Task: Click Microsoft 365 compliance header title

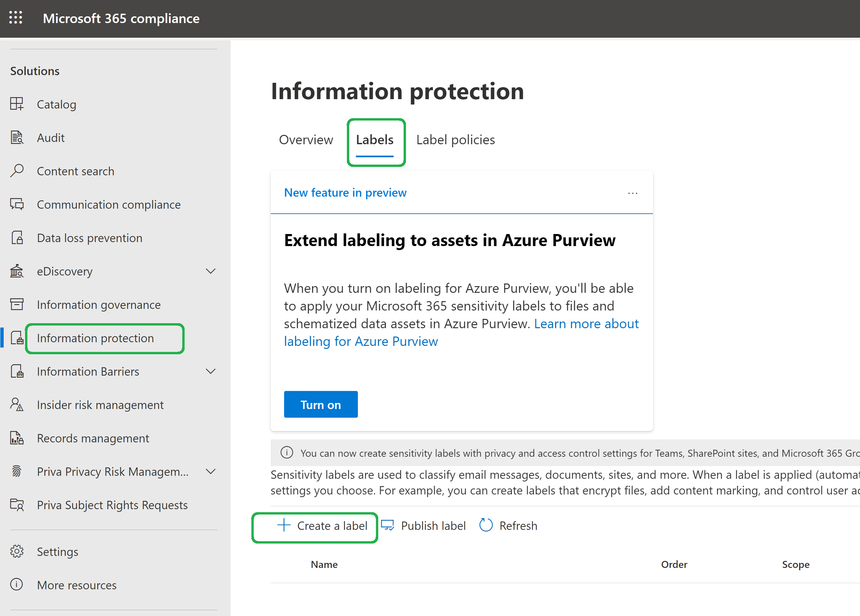Action: point(121,18)
